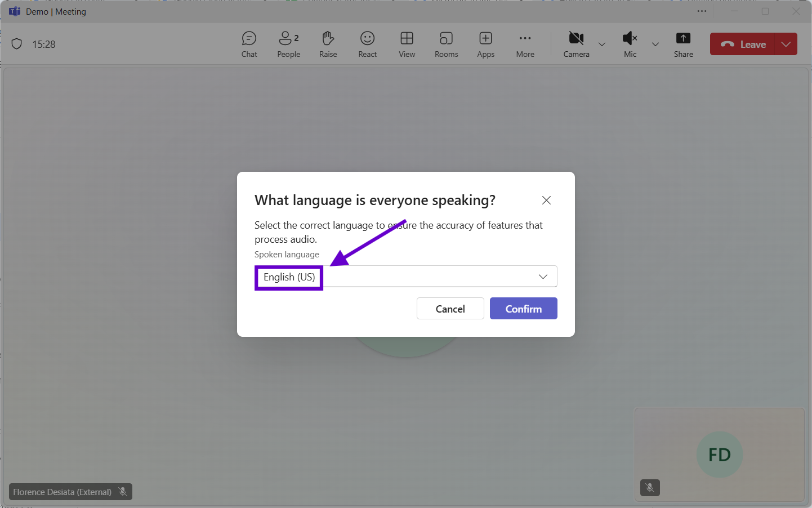Click the Demo | Meeting window title
This screenshot has height=508, width=812.
[x=56, y=12]
